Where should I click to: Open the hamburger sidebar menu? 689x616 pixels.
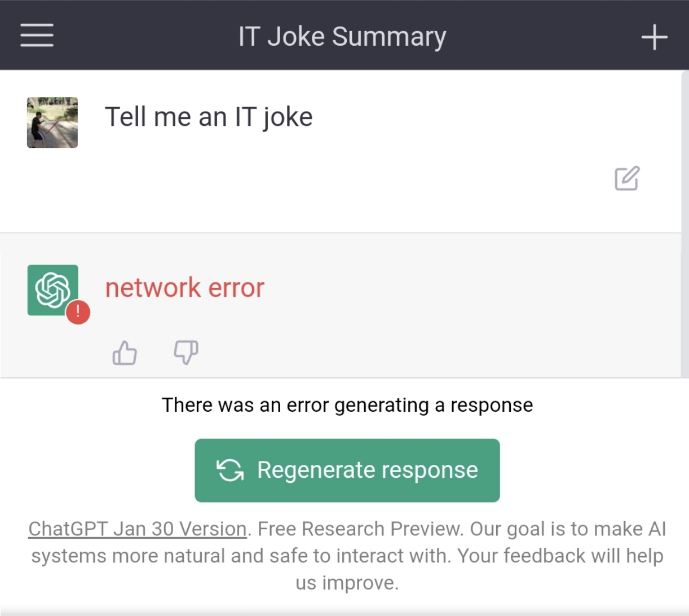click(37, 35)
